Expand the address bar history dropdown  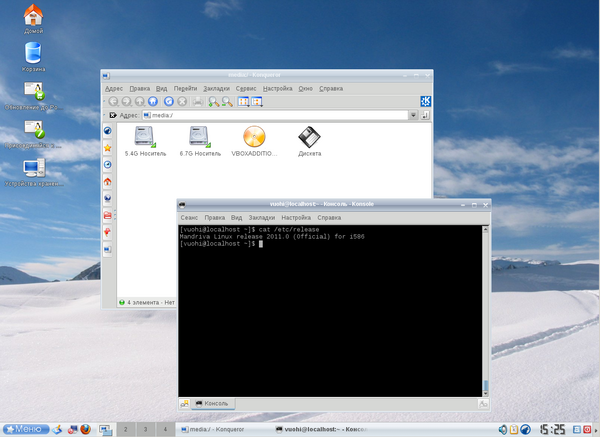point(413,116)
